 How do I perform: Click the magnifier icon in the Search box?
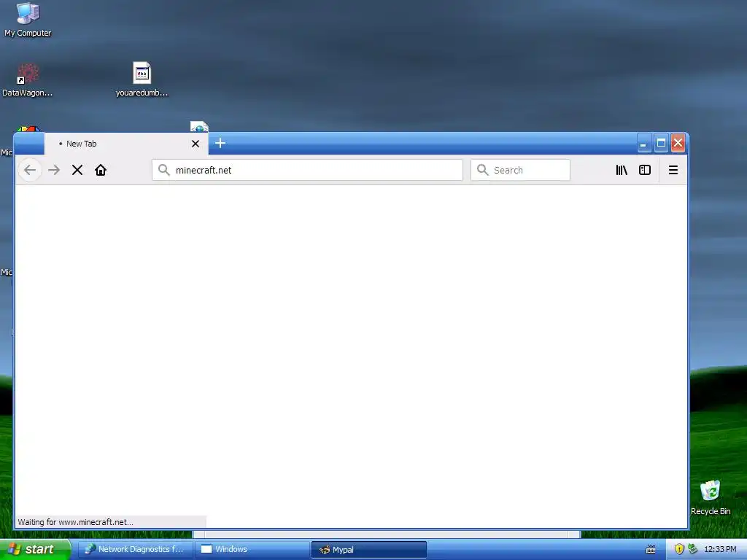click(x=483, y=170)
